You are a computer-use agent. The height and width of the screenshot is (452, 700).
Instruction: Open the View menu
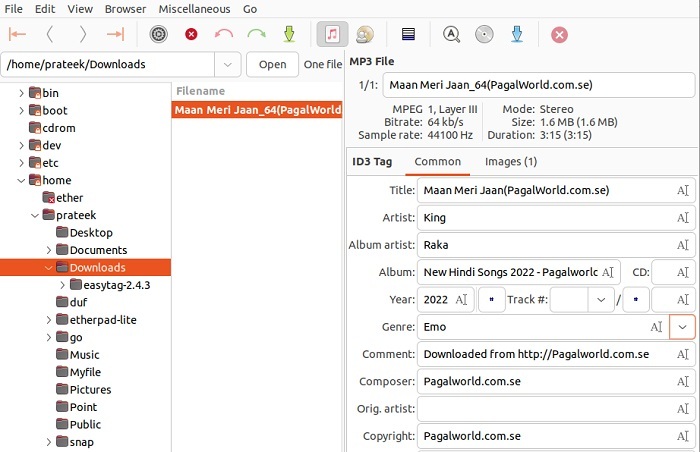[x=80, y=9]
